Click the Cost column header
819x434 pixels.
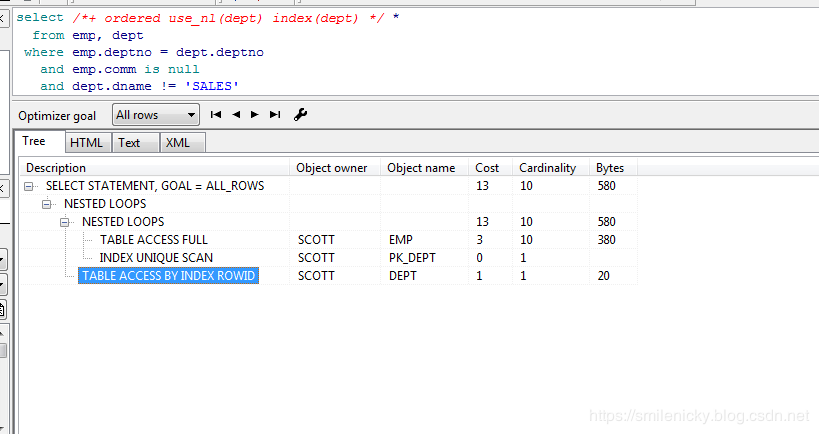click(x=491, y=168)
